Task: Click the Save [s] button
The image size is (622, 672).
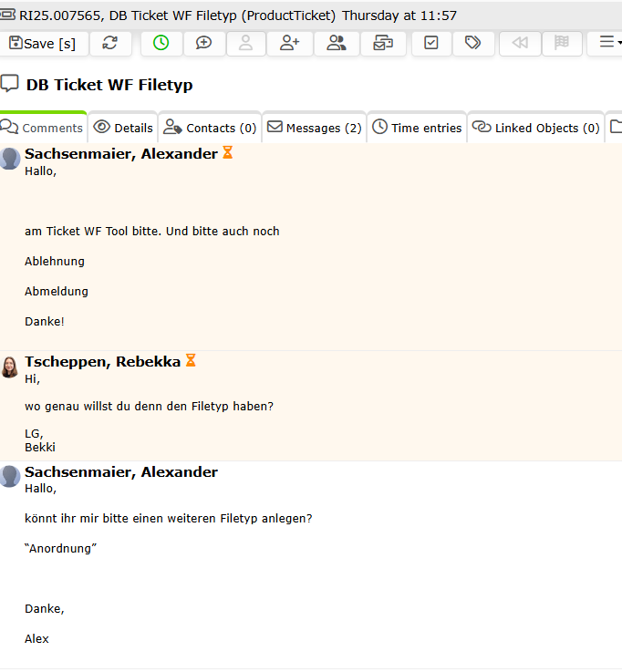Action: [44, 43]
